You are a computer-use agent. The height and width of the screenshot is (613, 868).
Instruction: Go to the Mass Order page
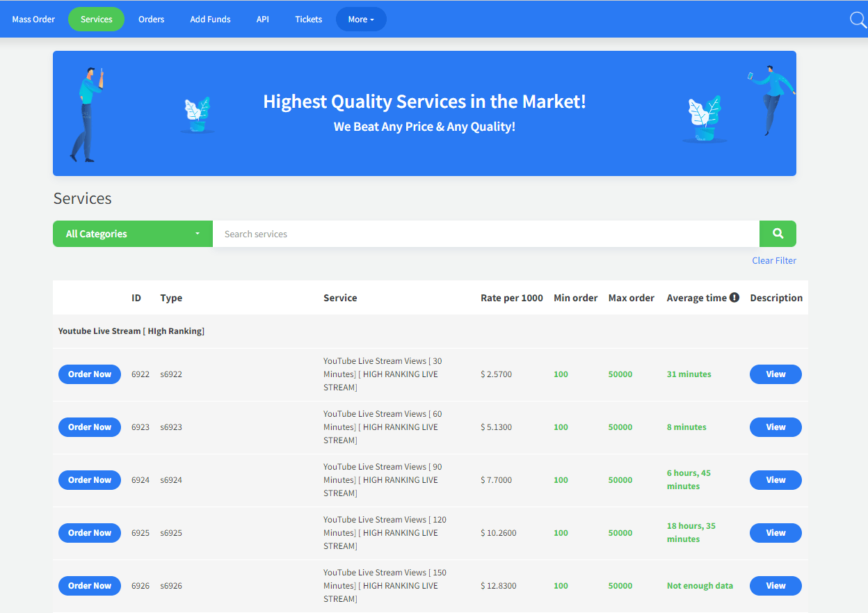tap(33, 19)
